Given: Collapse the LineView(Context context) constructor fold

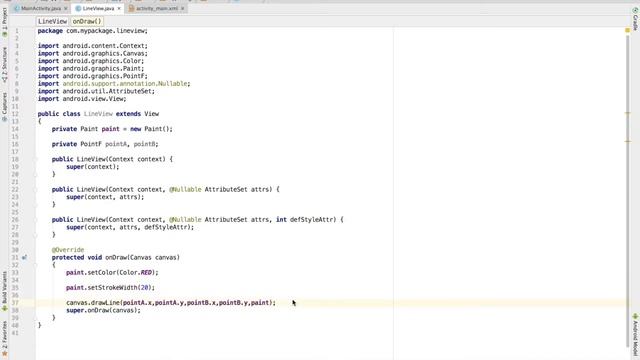Looking at the screenshot, I should (x=36, y=159).
